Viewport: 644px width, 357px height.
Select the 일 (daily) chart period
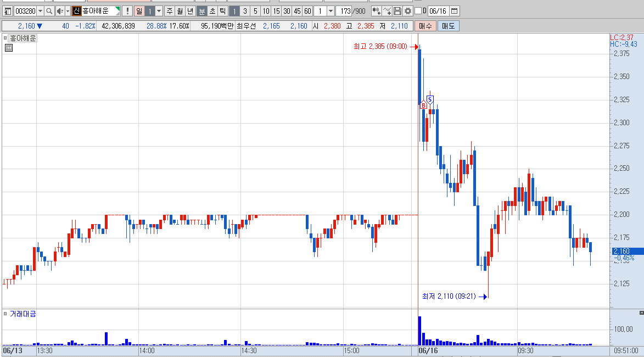coord(139,11)
